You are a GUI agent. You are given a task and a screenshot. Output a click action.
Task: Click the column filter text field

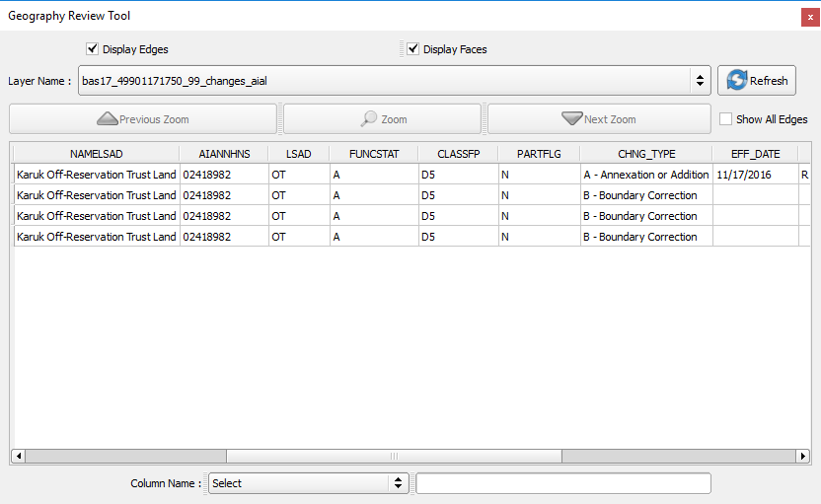562,483
